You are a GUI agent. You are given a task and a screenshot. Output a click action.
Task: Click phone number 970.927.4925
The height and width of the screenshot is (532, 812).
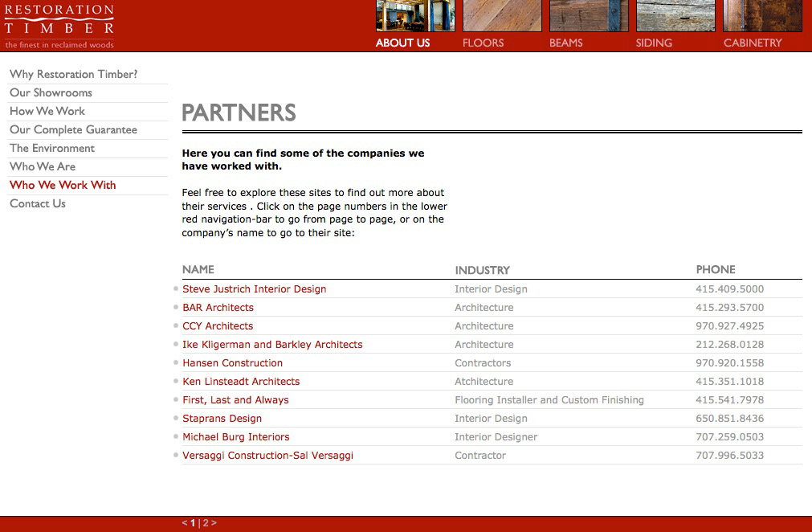729,325
